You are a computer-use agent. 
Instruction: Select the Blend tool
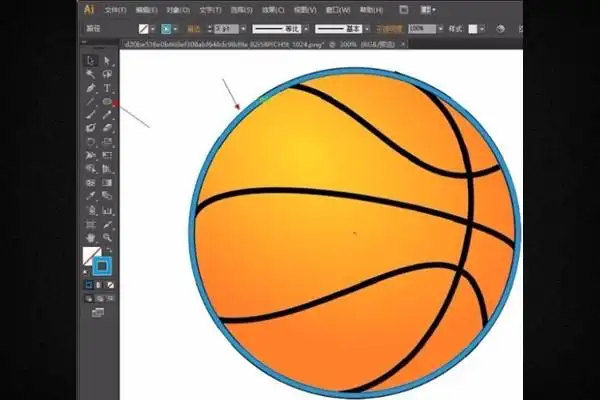[x=107, y=196]
